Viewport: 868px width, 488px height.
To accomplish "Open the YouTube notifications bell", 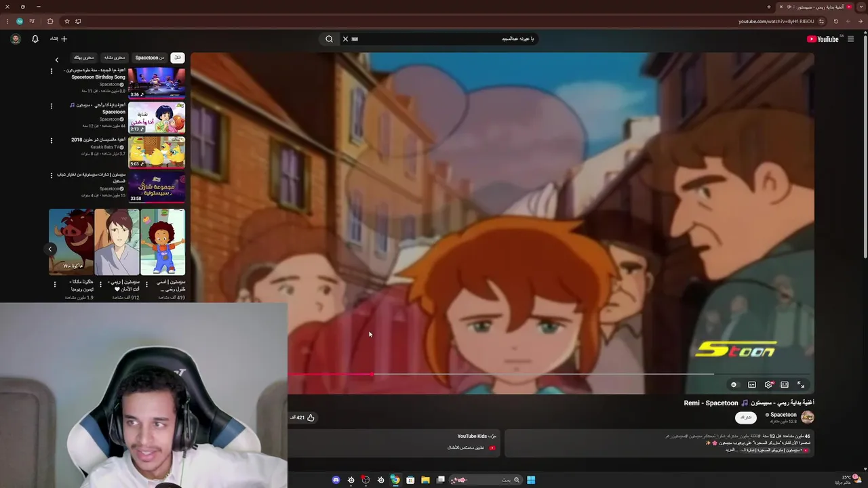I will click(x=35, y=39).
